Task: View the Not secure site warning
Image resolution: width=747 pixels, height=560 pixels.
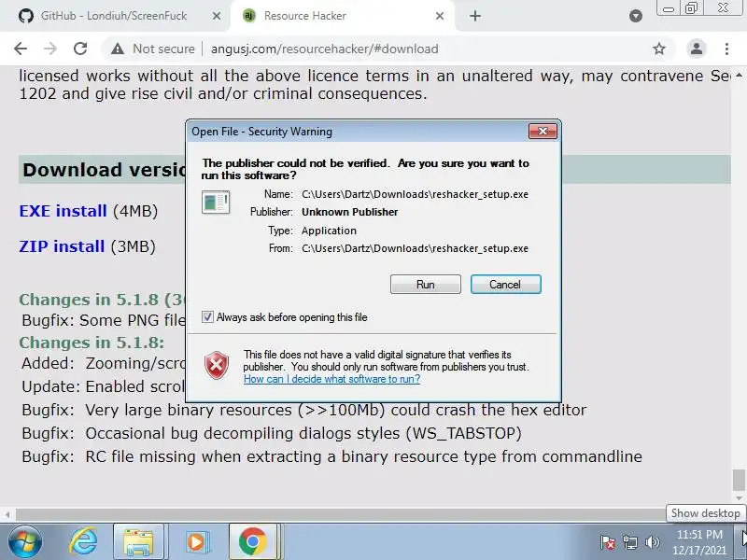Action: pos(153,49)
